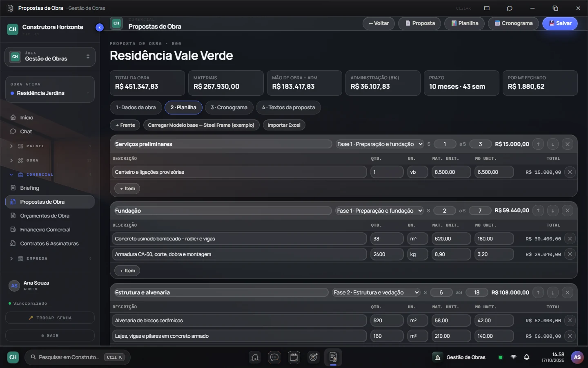Collapse the sidebar with the blue chevron button
Screen dimensions: 588x368
[100, 27]
